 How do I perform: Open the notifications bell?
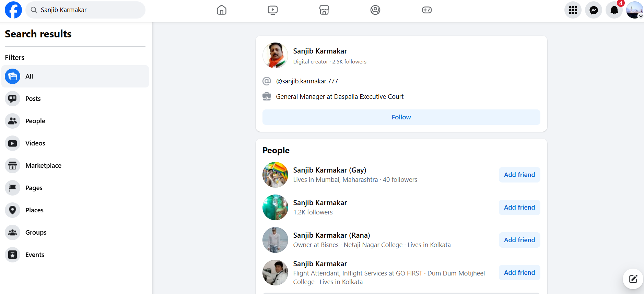tap(614, 10)
